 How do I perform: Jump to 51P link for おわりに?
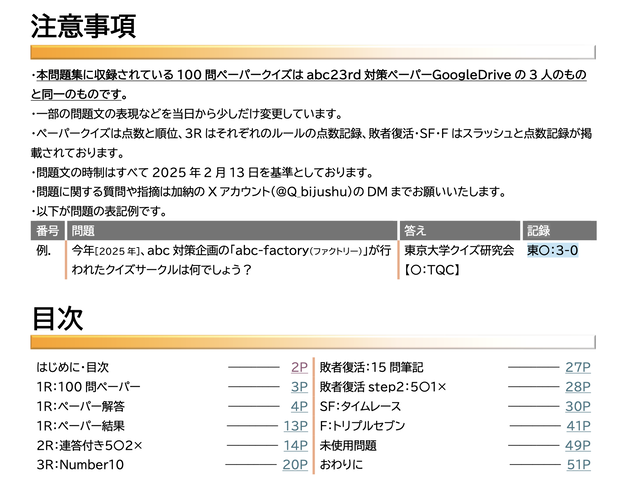tap(579, 465)
